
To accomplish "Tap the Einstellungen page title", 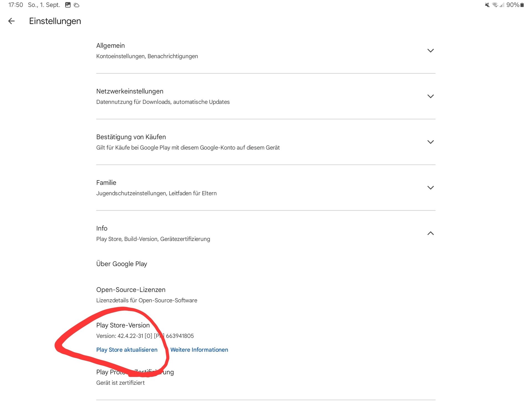I will 55,21.
